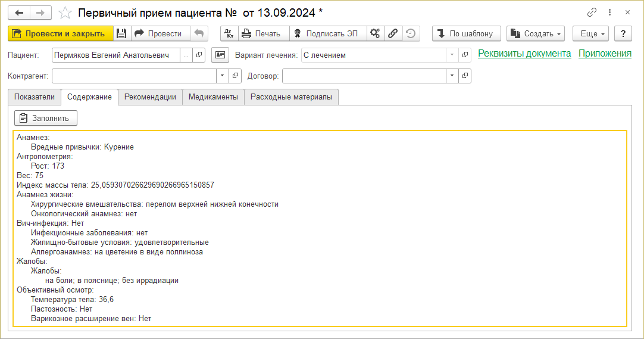Screen dimensions: 644x339
Task: Expand the Вариант лечения dropdown
Action: click(x=452, y=55)
